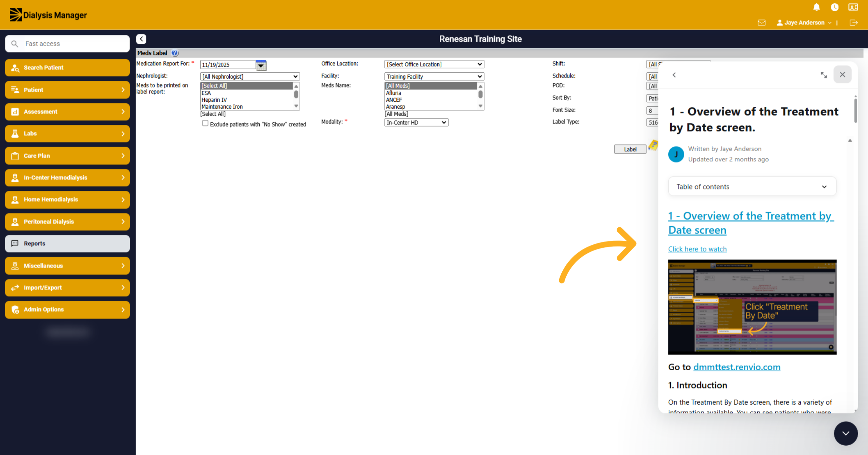Image resolution: width=868 pixels, height=455 pixels.
Task: Collapse the sidebar with the arrow icon
Action: (x=141, y=39)
